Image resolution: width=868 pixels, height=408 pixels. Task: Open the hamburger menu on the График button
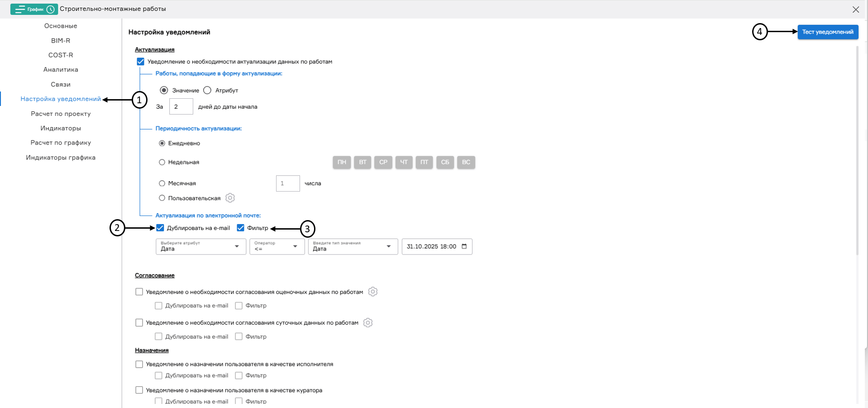21,9
